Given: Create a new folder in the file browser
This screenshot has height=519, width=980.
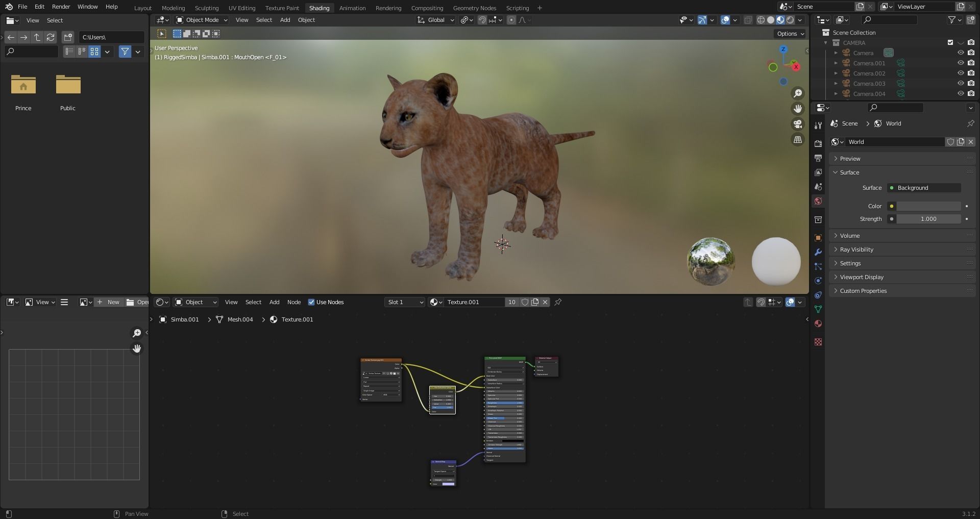Looking at the screenshot, I should pos(68,37).
